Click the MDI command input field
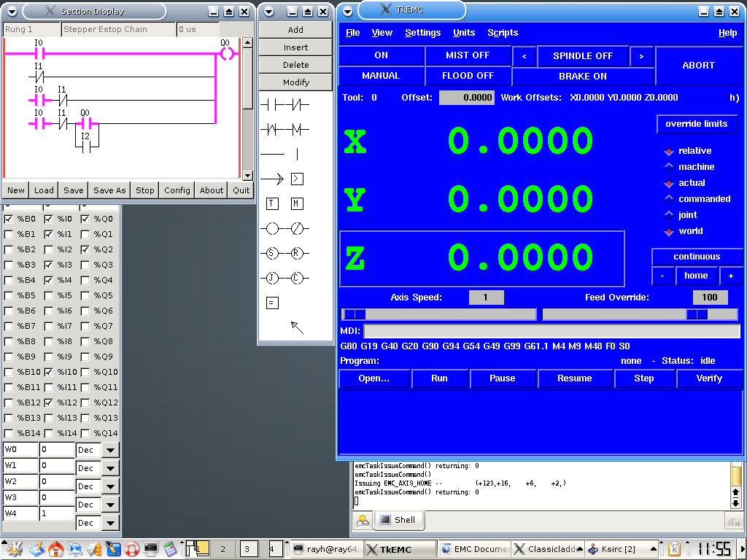Image resolution: width=747 pixels, height=560 pixels. pyautogui.click(x=551, y=332)
